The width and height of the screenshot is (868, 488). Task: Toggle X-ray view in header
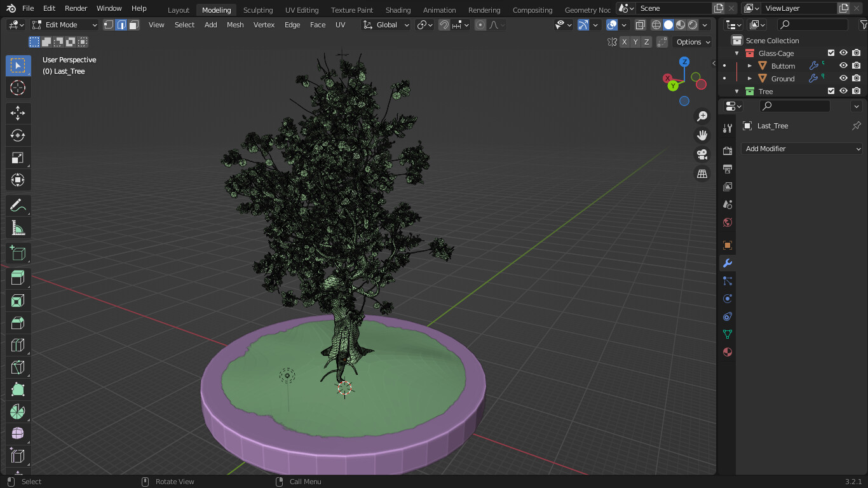(x=640, y=25)
